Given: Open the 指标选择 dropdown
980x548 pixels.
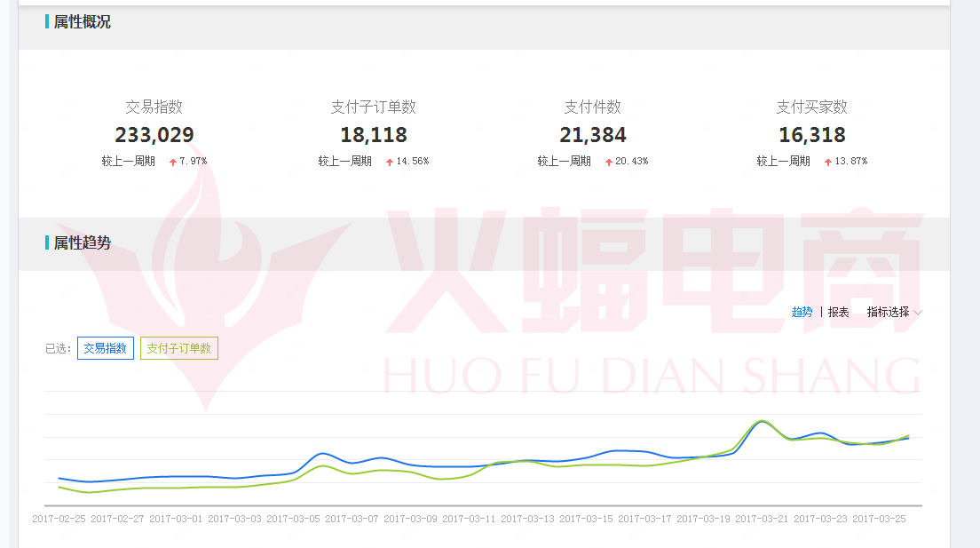Looking at the screenshot, I should pos(894,312).
